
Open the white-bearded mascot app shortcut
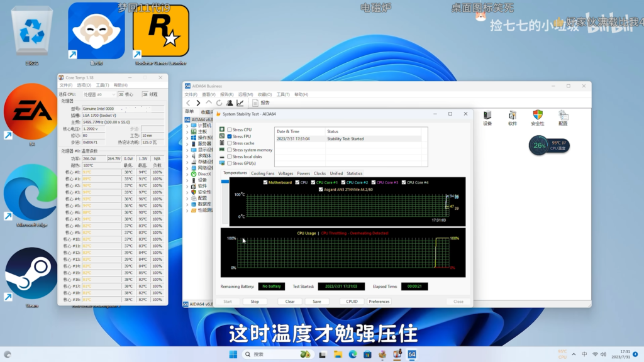(x=96, y=31)
